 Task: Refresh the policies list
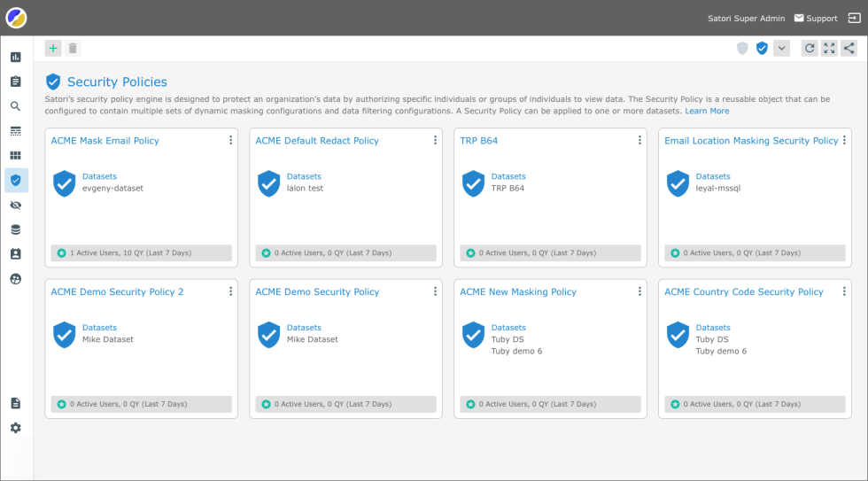click(x=810, y=48)
